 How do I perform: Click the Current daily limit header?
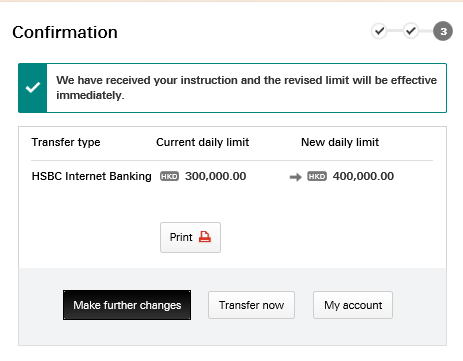click(x=203, y=142)
